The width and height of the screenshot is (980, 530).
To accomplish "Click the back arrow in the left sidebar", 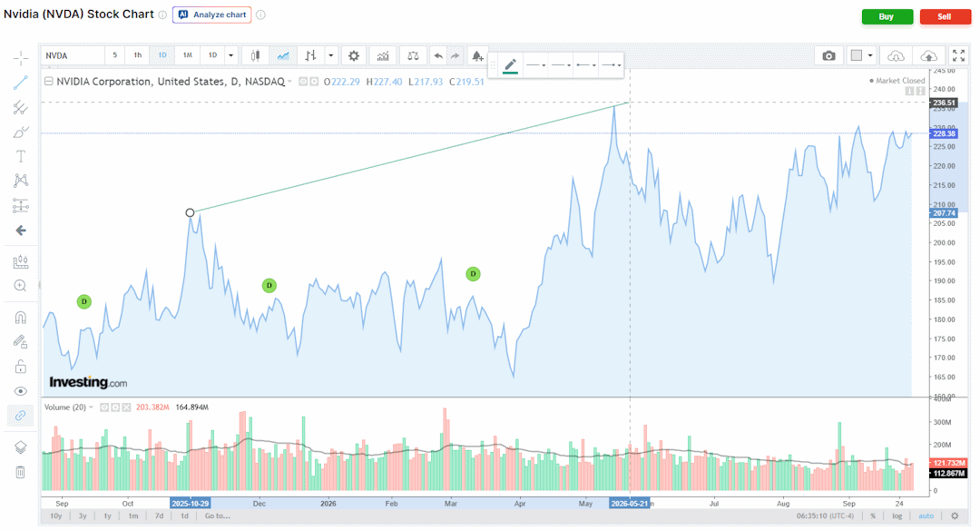I will 21,231.
